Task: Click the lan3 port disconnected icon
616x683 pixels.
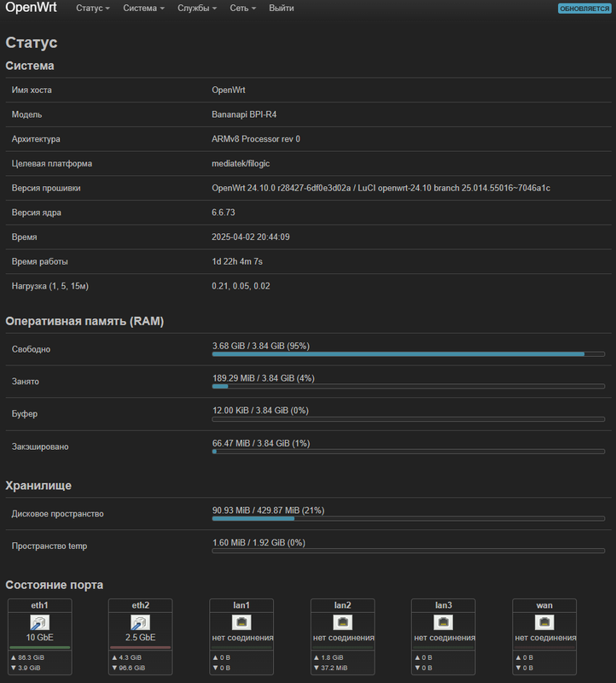Action: 444,622
